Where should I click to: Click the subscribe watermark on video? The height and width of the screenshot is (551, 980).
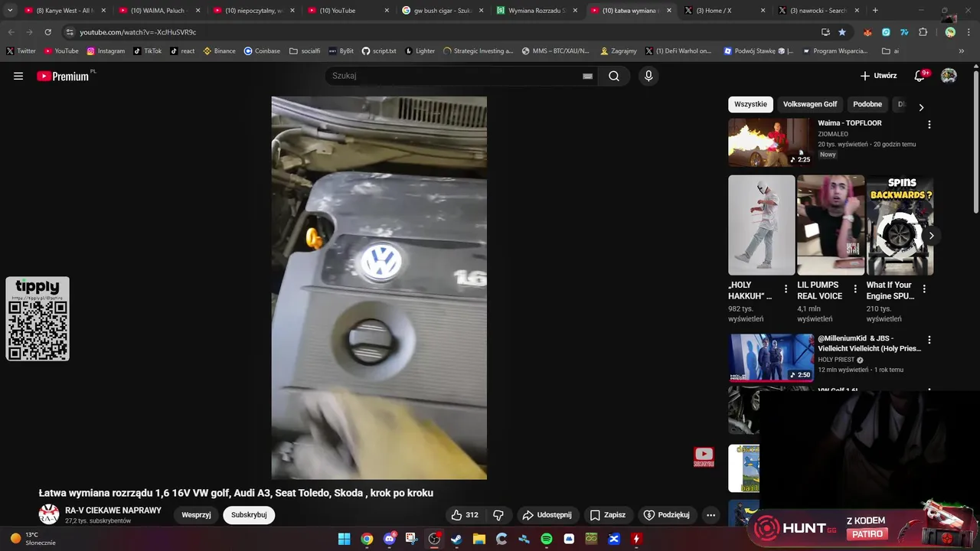click(x=704, y=457)
